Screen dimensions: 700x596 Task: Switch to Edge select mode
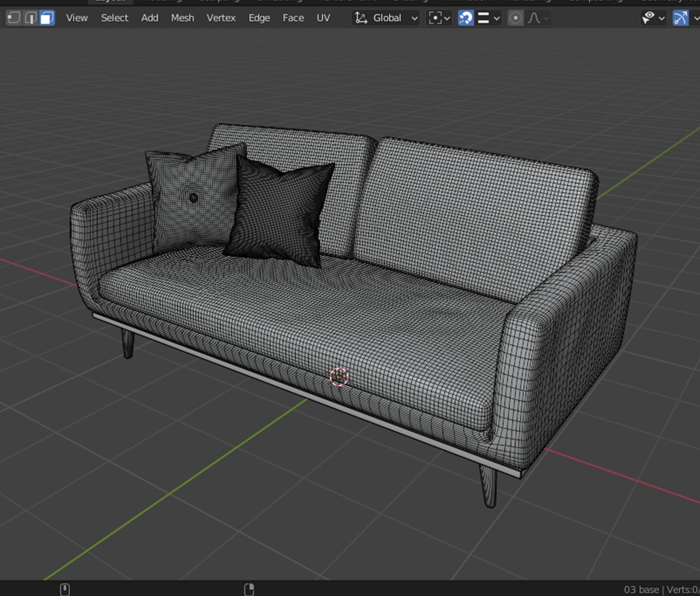(30, 18)
